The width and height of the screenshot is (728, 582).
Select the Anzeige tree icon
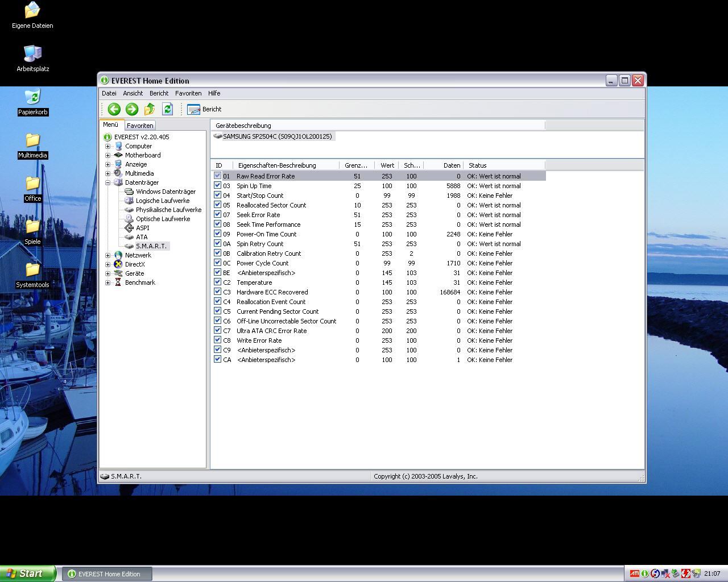[118, 164]
